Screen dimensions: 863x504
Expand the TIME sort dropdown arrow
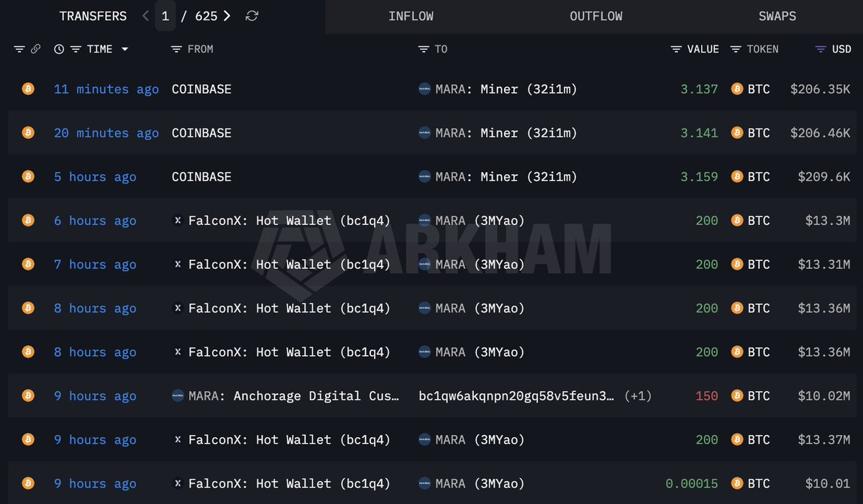tap(124, 50)
